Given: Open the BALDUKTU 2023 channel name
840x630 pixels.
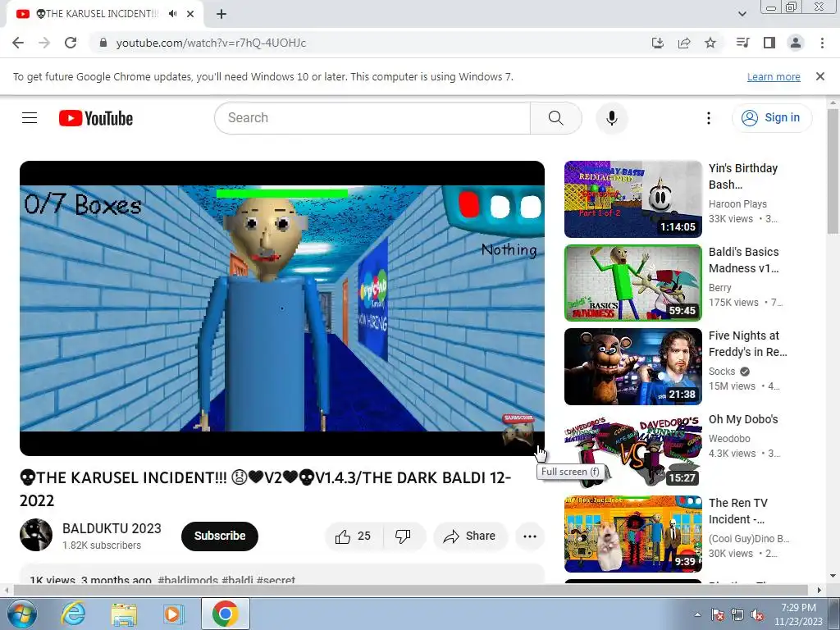Looking at the screenshot, I should click(112, 528).
